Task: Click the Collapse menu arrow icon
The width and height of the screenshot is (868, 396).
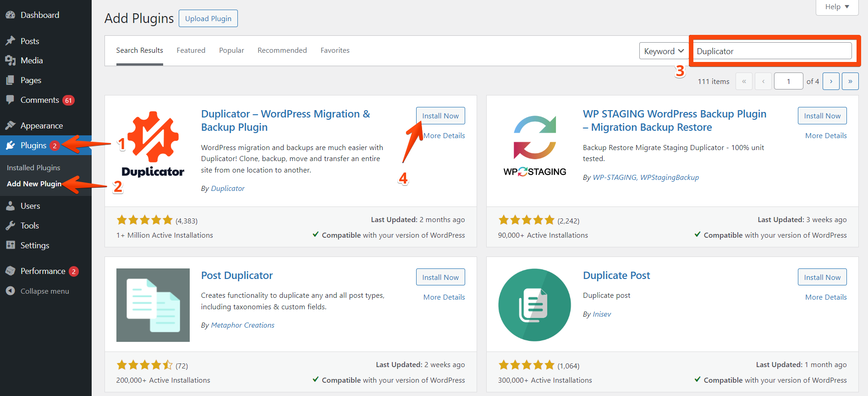Action: click(11, 291)
